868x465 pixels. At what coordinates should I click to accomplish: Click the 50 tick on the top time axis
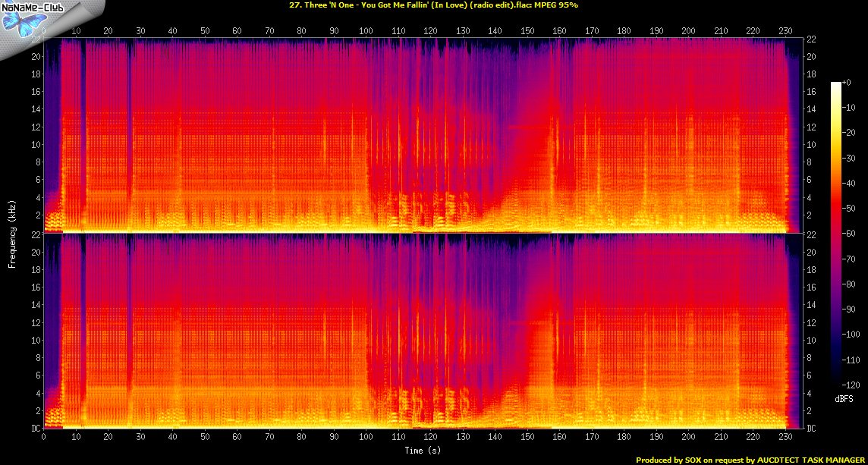[205, 31]
